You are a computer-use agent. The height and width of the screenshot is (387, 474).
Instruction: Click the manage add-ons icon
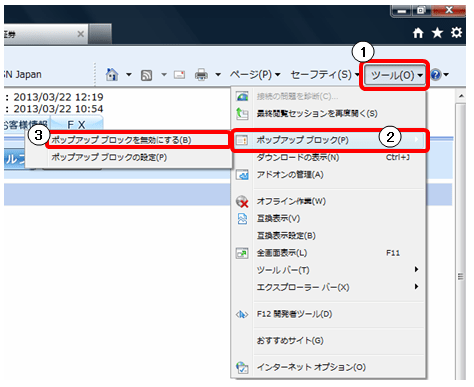pos(242,175)
